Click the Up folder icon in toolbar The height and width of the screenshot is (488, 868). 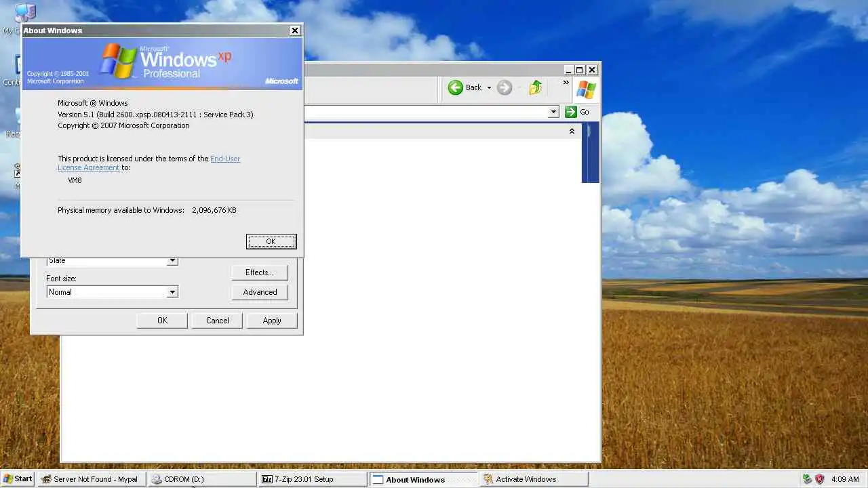click(x=536, y=87)
